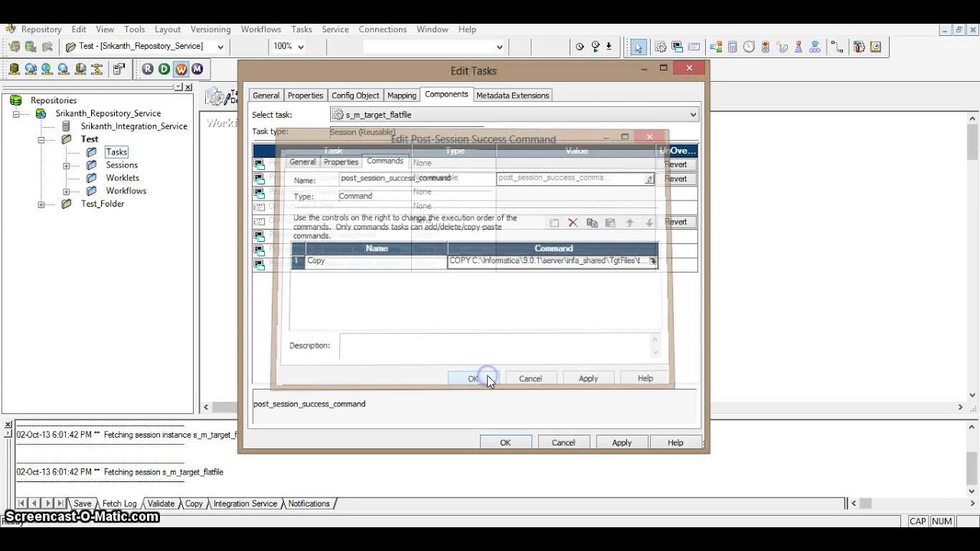980x551 pixels.
Task: Click the red X delete command icon
Action: [573, 223]
